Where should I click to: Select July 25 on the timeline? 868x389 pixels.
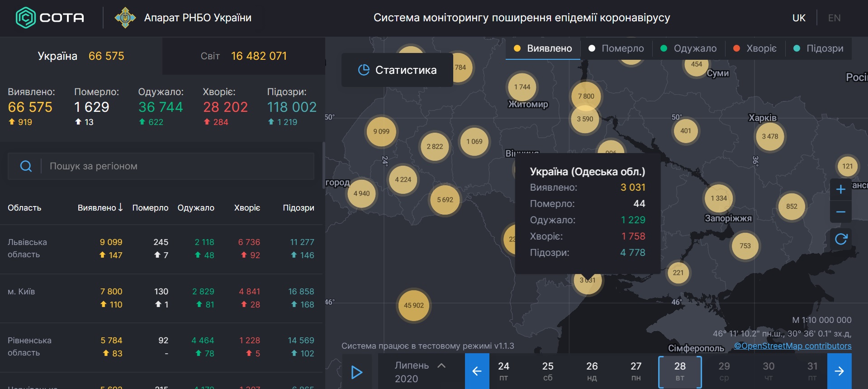(x=548, y=371)
